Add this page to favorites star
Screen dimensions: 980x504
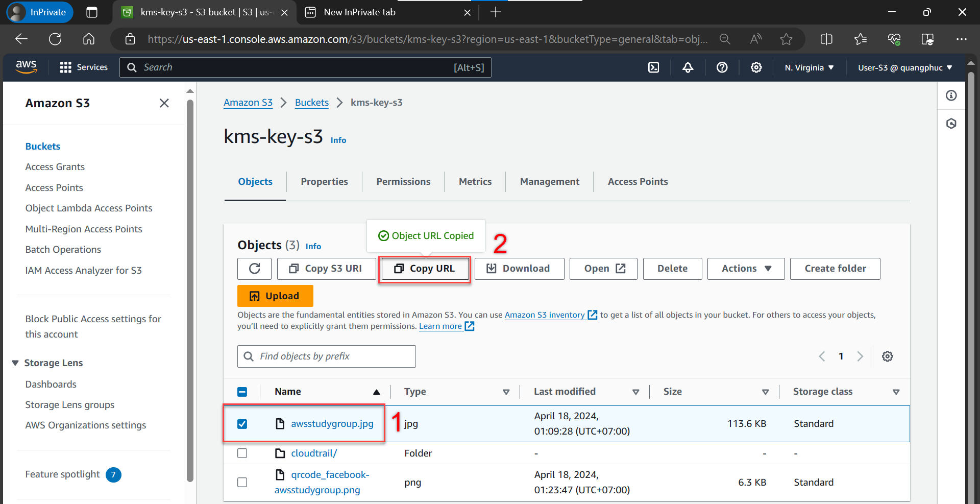click(x=787, y=39)
